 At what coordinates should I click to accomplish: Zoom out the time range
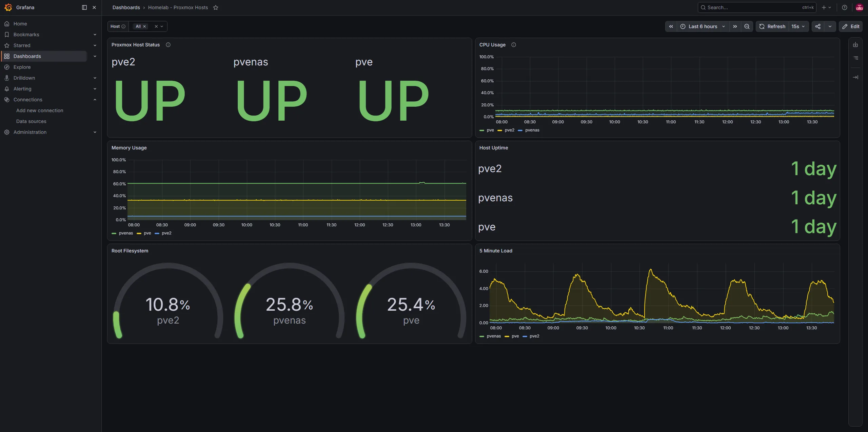coord(747,26)
